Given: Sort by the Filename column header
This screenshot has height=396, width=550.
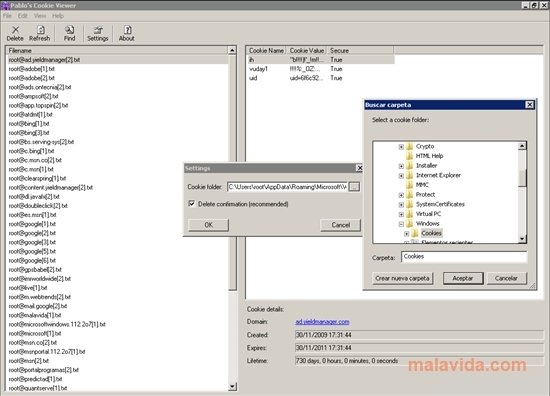Looking at the screenshot, I should coord(117,51).
